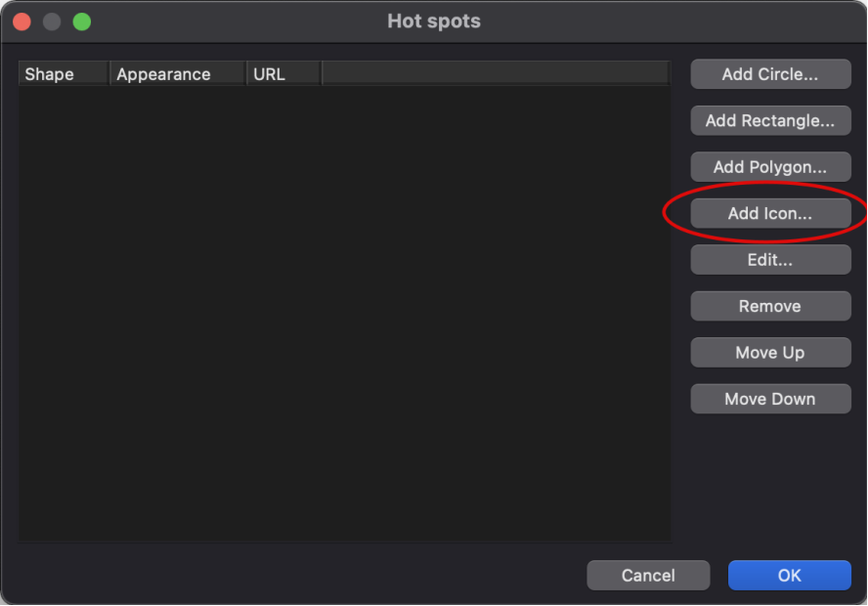Close the window with the red button
Screen dimensions: 868x606
(x=22, y=22)
